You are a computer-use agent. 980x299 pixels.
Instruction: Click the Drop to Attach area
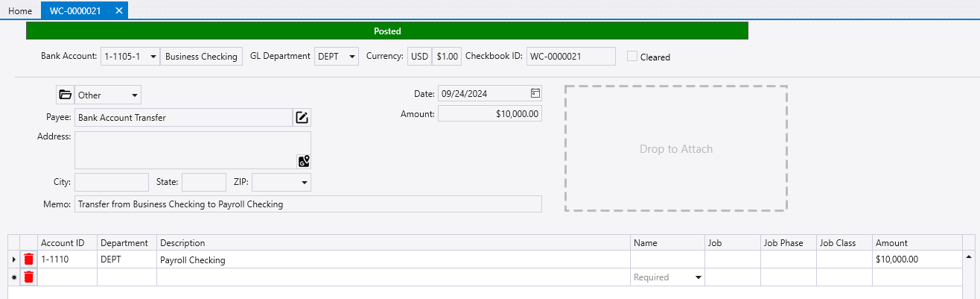[676, 149]
